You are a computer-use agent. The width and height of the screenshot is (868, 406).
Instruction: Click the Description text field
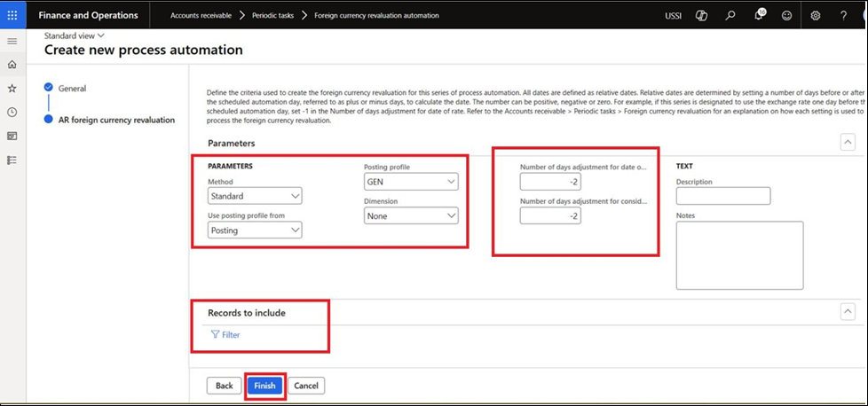722,196
